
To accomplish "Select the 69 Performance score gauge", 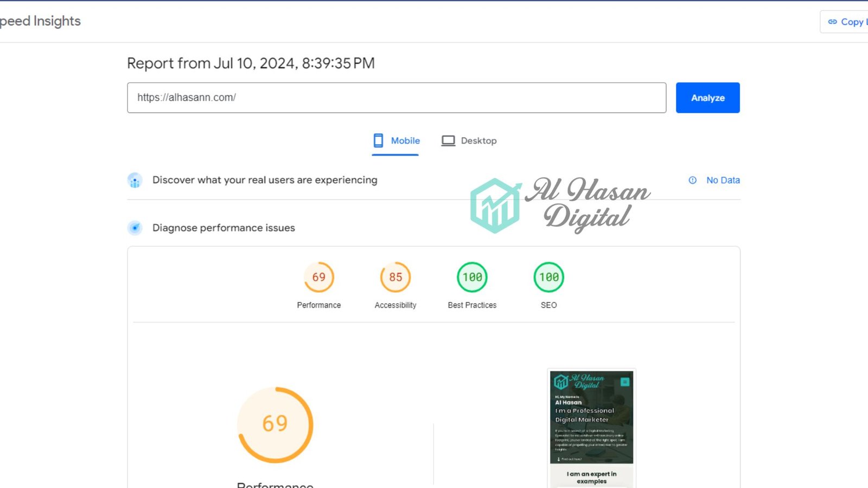I will (x=319, y=277).
